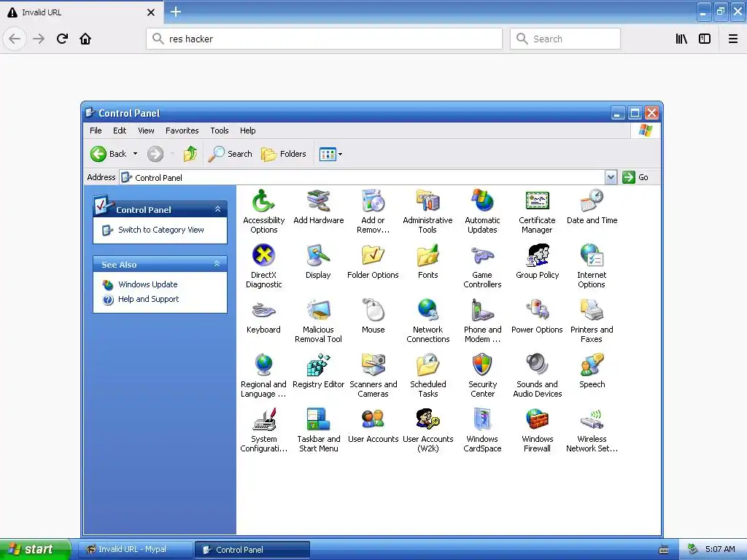
Task: Open Administrative Tools icon
Action: [427, 211]
